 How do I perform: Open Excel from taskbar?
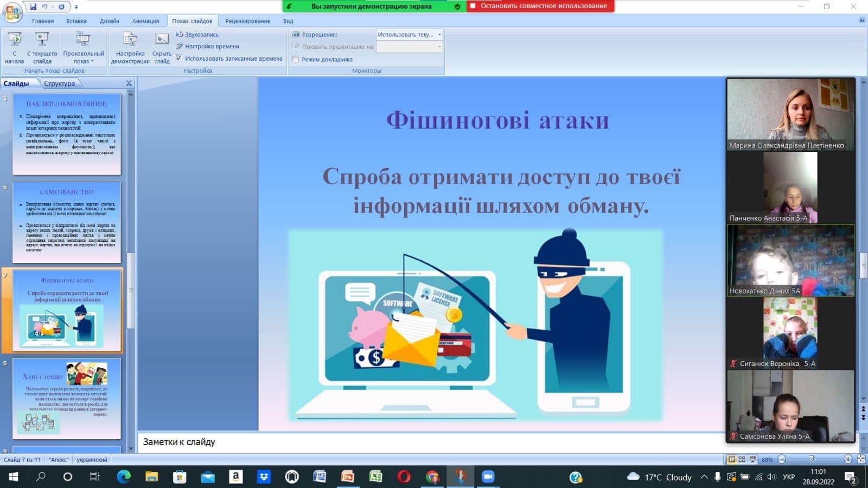(x=375, y=477)
